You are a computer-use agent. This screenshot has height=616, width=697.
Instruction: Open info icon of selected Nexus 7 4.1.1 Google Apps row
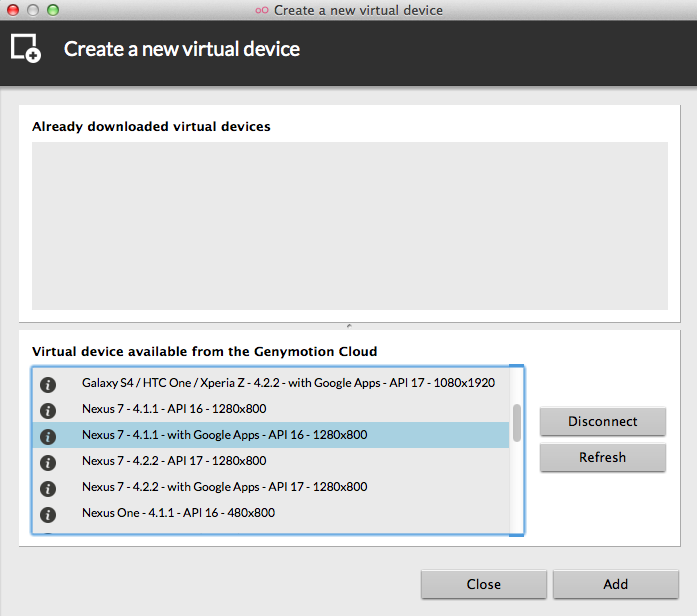click(48, 436)
